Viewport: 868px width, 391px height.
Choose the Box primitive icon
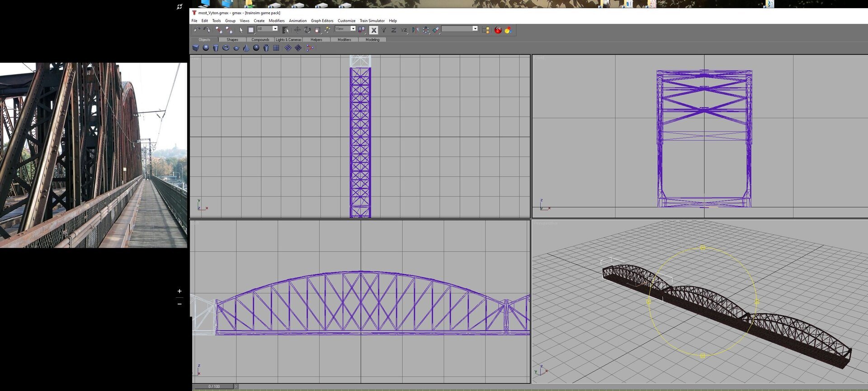pyautogui.click(x=196, y=48)
